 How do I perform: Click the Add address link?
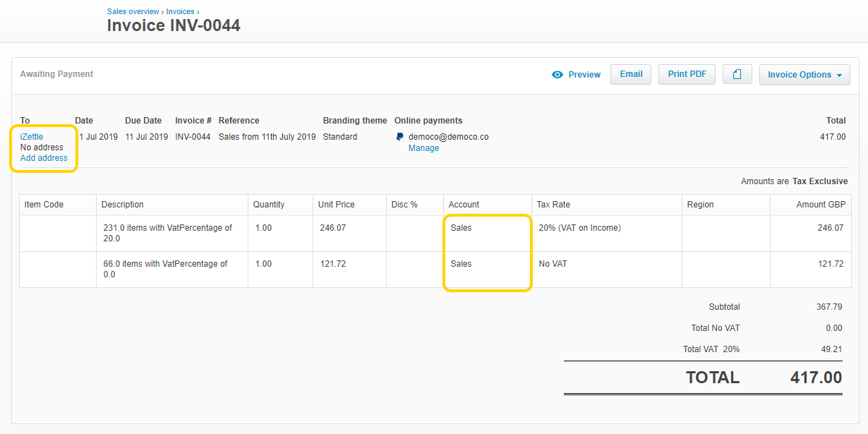click(44, 158)
